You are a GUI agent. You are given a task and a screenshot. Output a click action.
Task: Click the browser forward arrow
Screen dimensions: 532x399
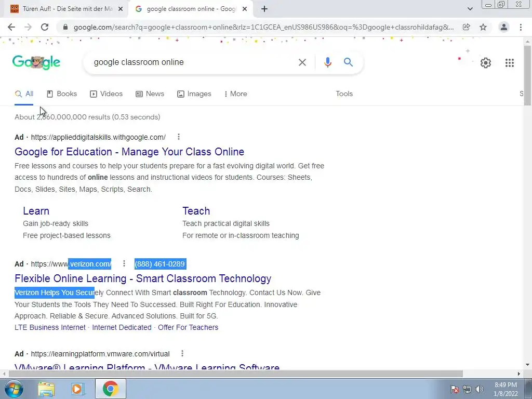point(28,27)
